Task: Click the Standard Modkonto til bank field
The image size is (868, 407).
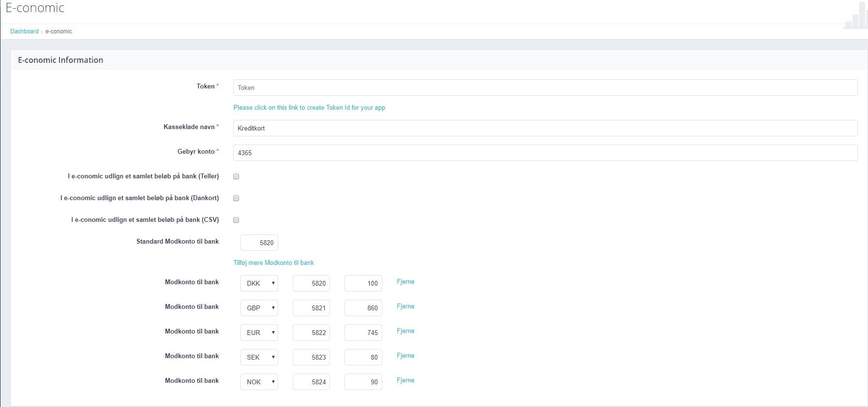Action: [x=259, y=243]
